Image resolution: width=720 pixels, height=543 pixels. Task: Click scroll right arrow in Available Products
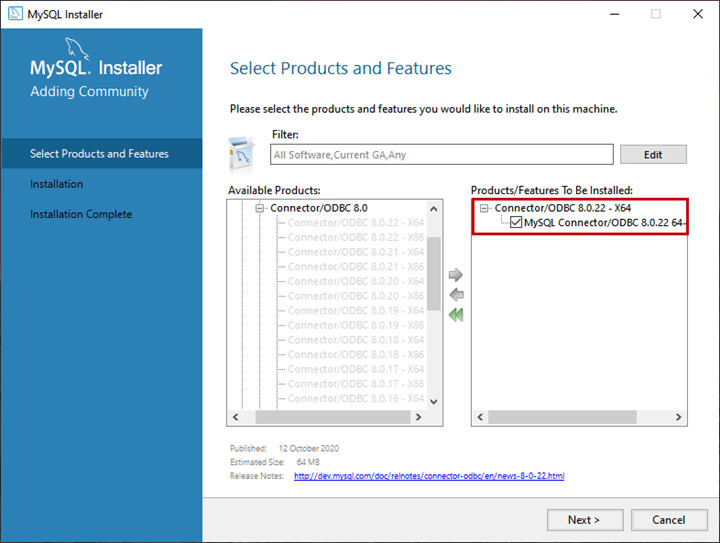(x=418, y=417)
